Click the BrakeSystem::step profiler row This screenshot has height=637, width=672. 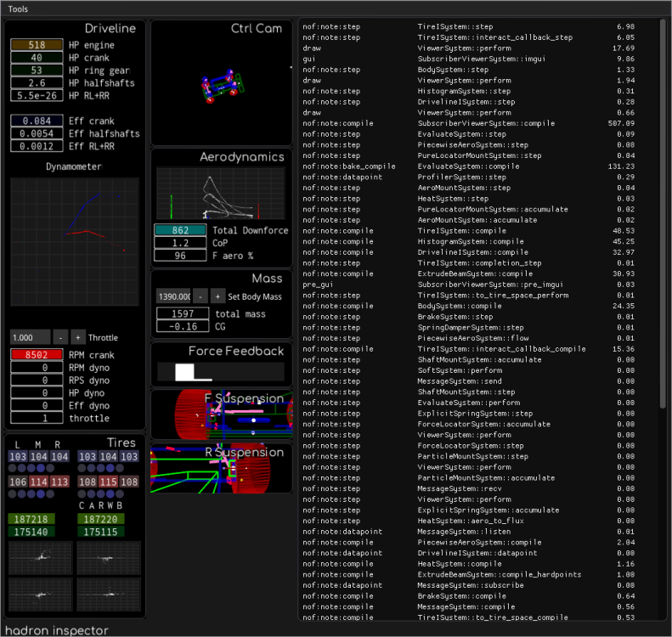coord(468,317)
